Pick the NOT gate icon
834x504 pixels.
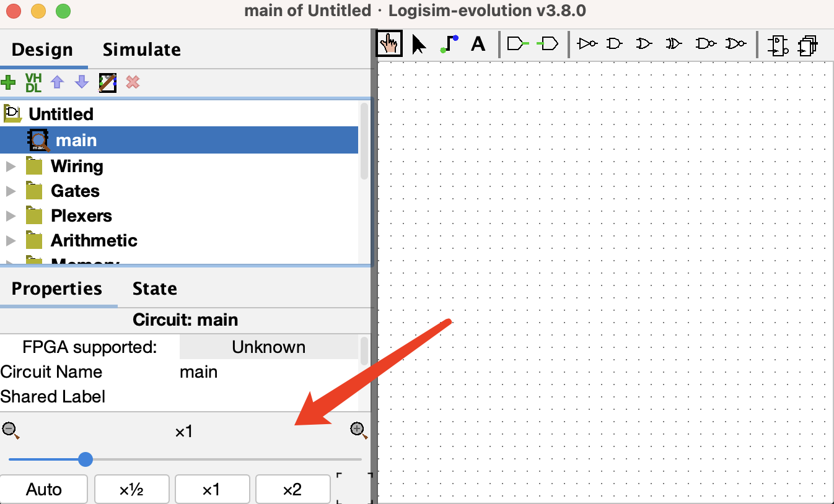[587, 44]
